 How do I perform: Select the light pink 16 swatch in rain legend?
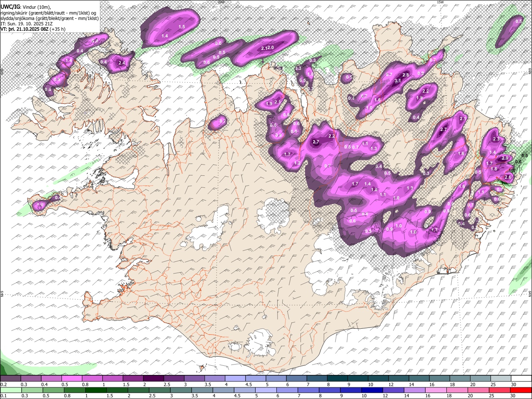pyautogui.click(x=436, y=390)
